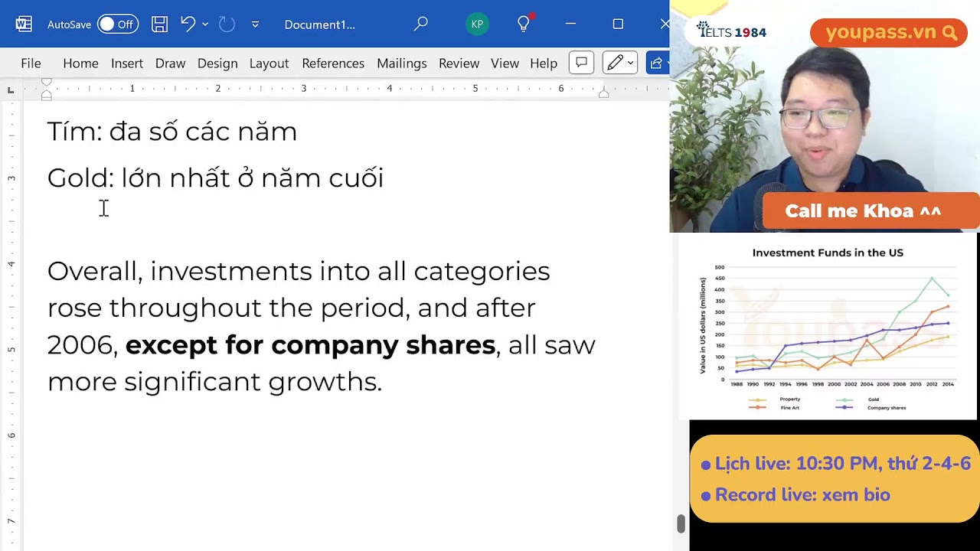
Task: Click the Share button
Action: point(658,63)
